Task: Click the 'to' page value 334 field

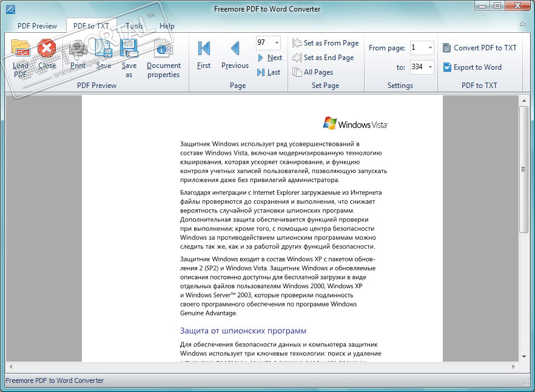Action: pos(419,67)
